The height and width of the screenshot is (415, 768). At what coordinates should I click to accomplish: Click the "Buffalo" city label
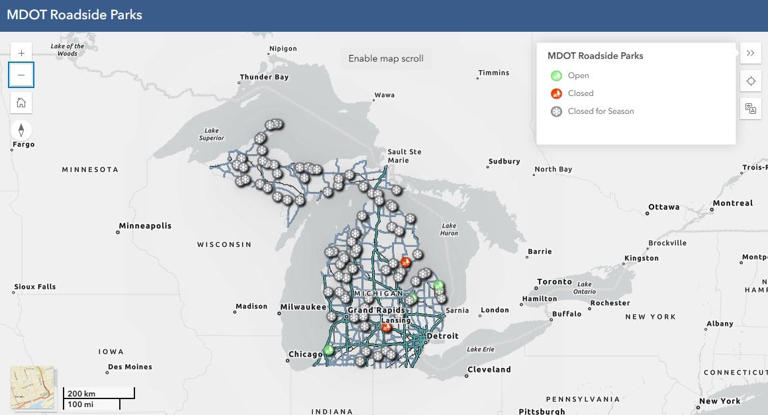point(567,314)
